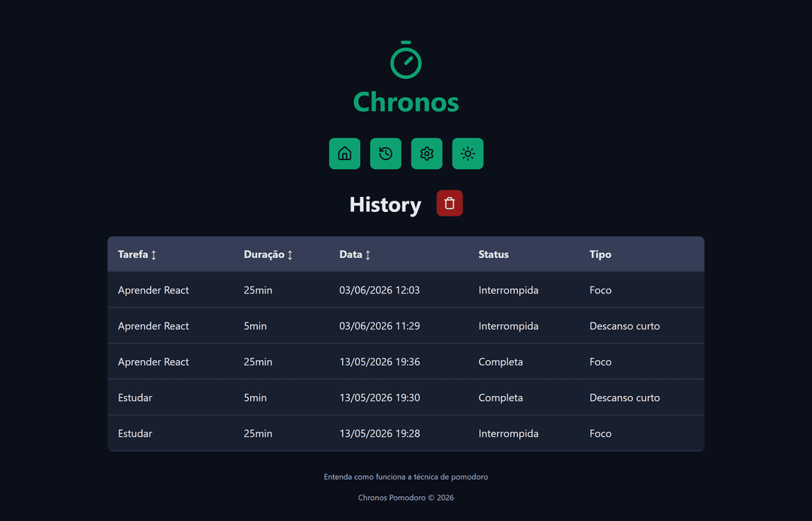This screenshot has height=521, width=812.
Task: Click Foco type in the 19:36 row
Action: pyautogui.click(x=600, y=362)
